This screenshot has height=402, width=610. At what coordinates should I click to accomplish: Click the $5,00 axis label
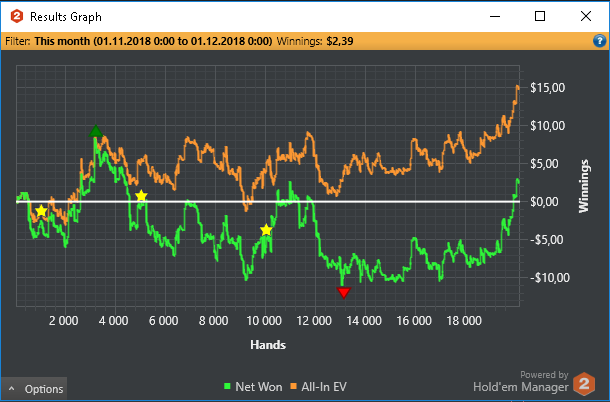coord(544,163)
